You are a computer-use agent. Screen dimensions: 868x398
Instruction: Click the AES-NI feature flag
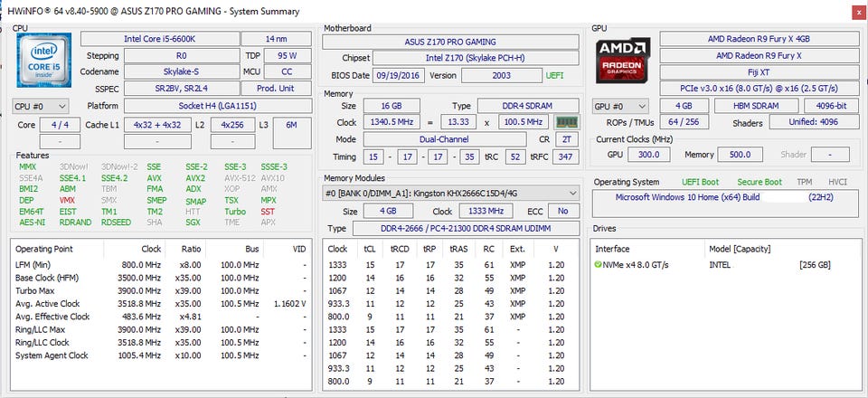(x=33, y=223)
